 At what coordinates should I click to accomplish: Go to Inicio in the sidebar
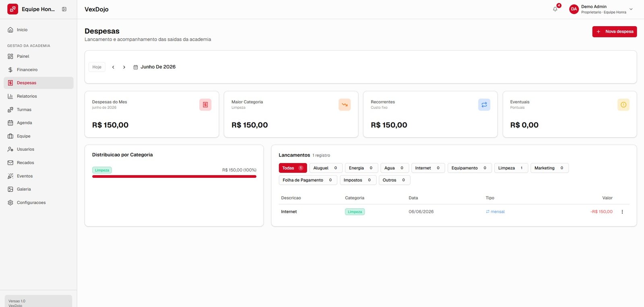[39, 30]
